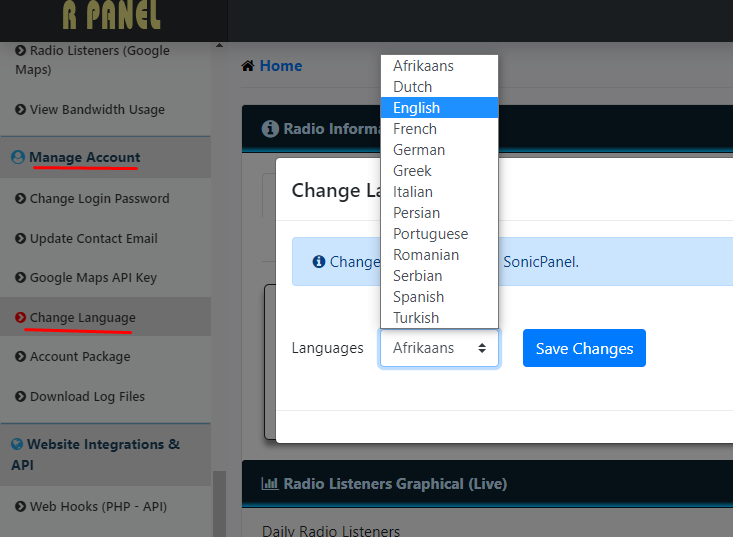
Task: Go to View Bandwidth Usage
Action: pyautogui.click(x=97, y=110)
